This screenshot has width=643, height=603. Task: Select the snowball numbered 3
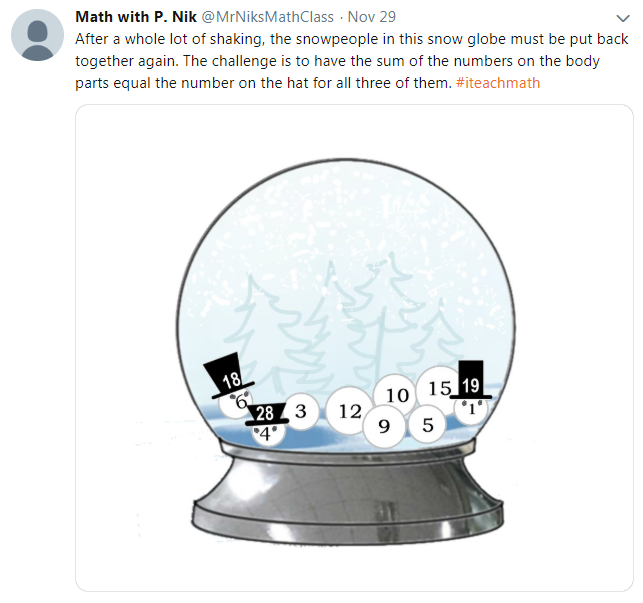pyautogui.click(x=301, y=411)
